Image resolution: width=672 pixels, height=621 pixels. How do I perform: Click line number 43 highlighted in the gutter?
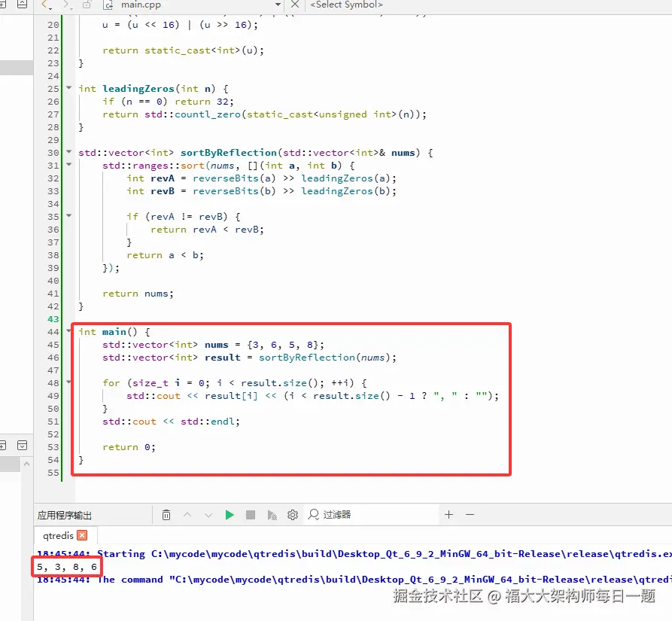click(x=53, y=319)
